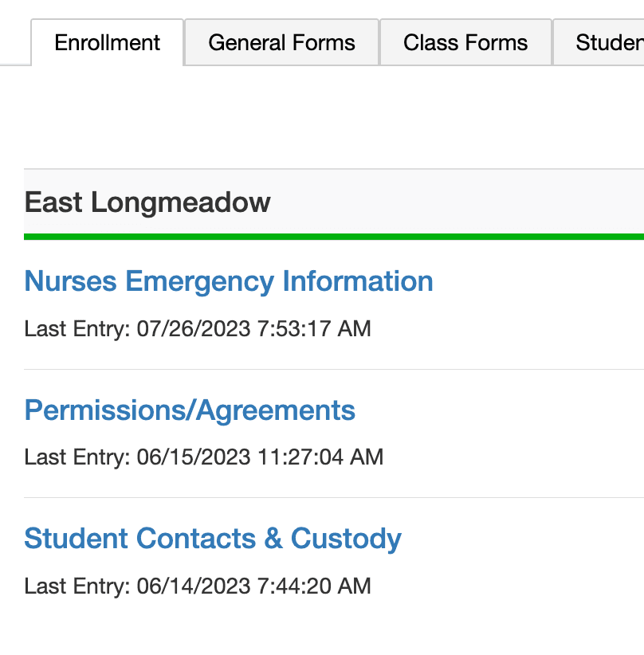The image size is (644, 655).
Task: Click the partially visible Student tab
Action: point(611,42)
